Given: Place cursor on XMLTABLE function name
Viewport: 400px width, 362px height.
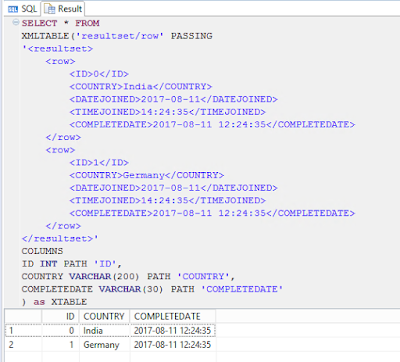Looking at the screenshot, I should click(45, 36).
